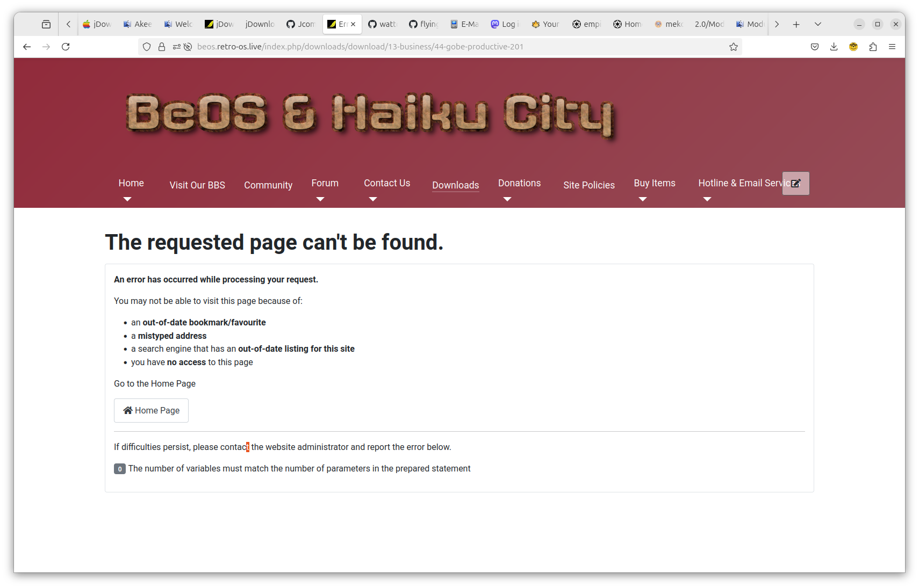
Task: Switch to the E-Ma tab
Action: pyautogui.click(x=464, y=24)
